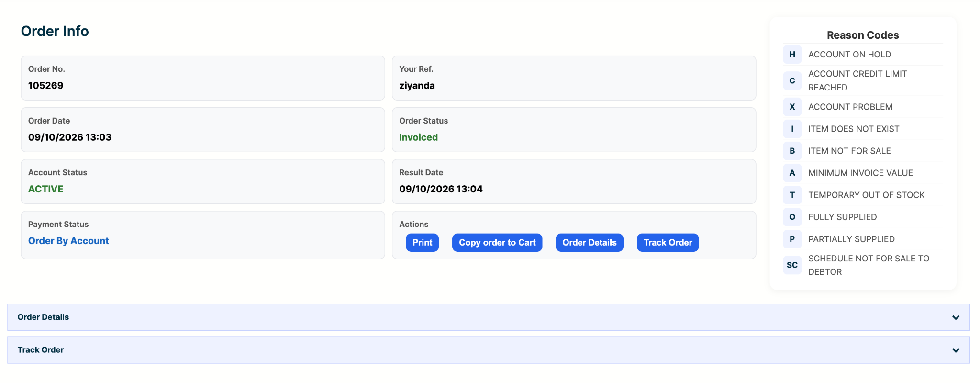
Task: Click the Track Order action button
Action: click(x=668, y=243)
